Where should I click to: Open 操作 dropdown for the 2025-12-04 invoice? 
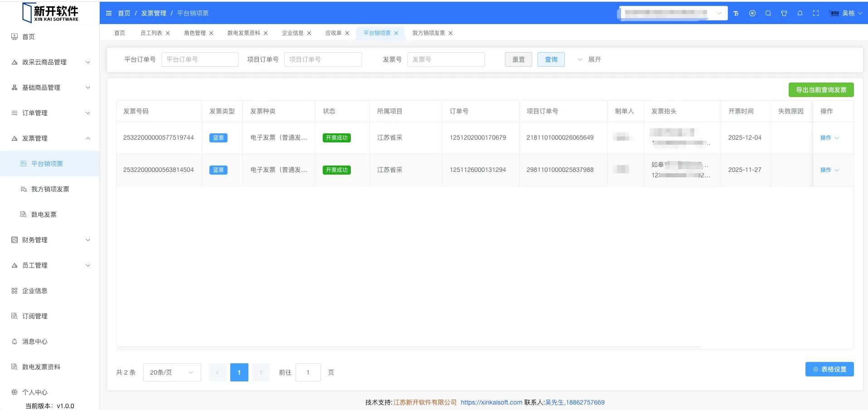pos(829,138)
